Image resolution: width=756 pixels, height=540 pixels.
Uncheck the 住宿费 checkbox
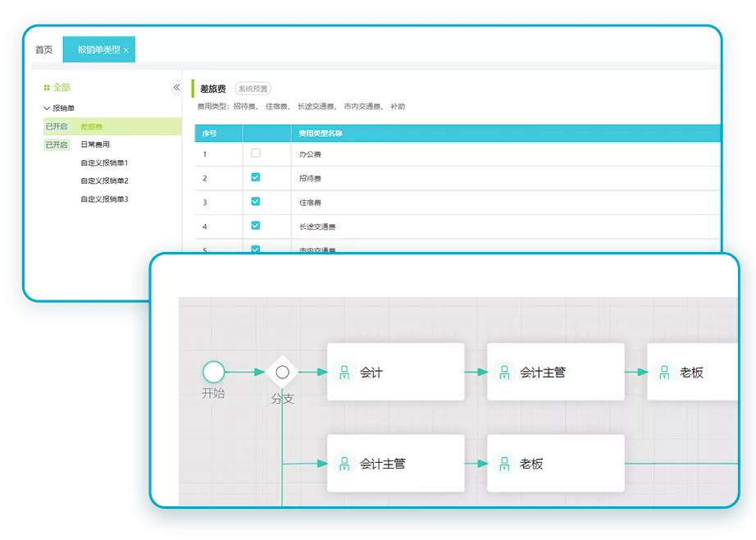coord(256,202)
